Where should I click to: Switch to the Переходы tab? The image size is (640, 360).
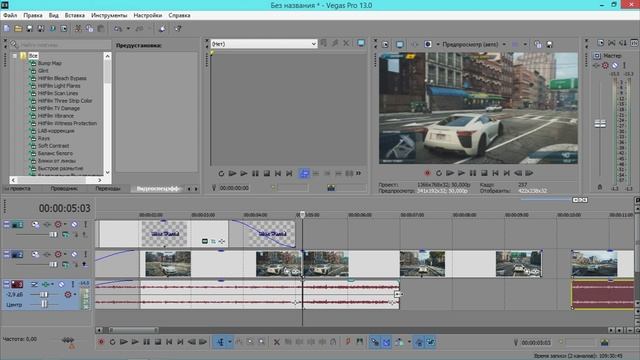pos(108,189)
